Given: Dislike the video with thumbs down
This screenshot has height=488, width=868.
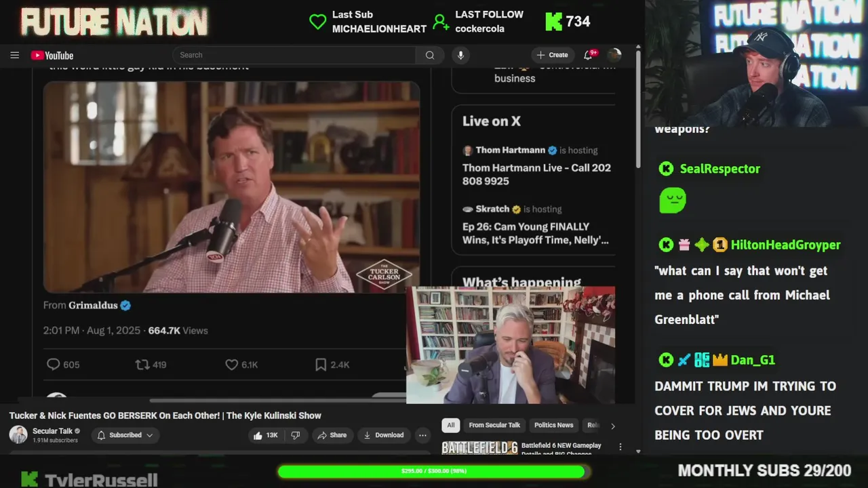Looking at the screenshot, I should pyautogui.click(x=296, y=435).
